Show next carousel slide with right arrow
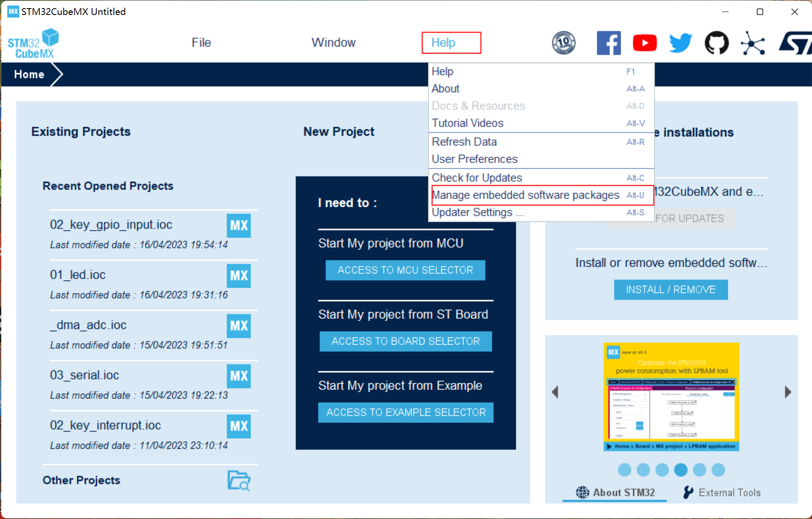Screen dimensions: 812x519 788,392
